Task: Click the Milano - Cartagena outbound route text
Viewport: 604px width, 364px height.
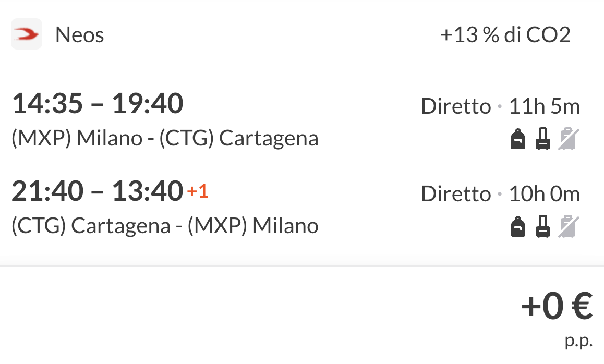Action: [165, 138]
